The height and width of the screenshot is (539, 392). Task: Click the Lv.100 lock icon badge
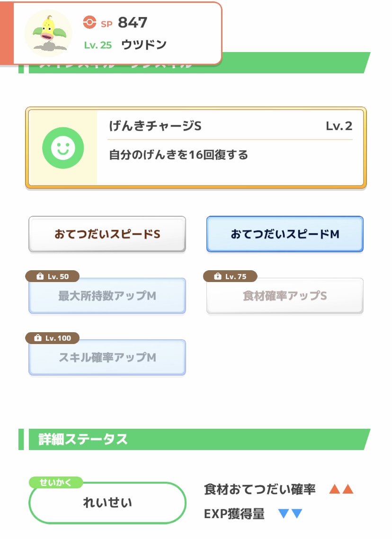(x=52, y=338)
